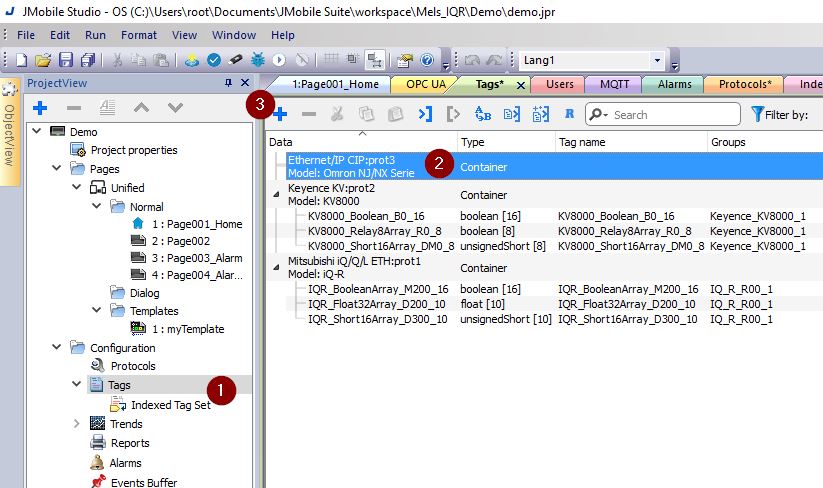The image size is (823, 488).
Task: Collapse the Keyence KV:prot2 container
Action: pos(276,194)
